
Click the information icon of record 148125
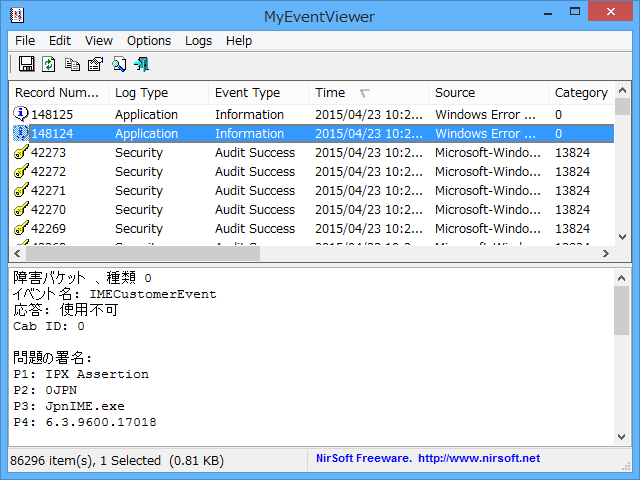20,114
